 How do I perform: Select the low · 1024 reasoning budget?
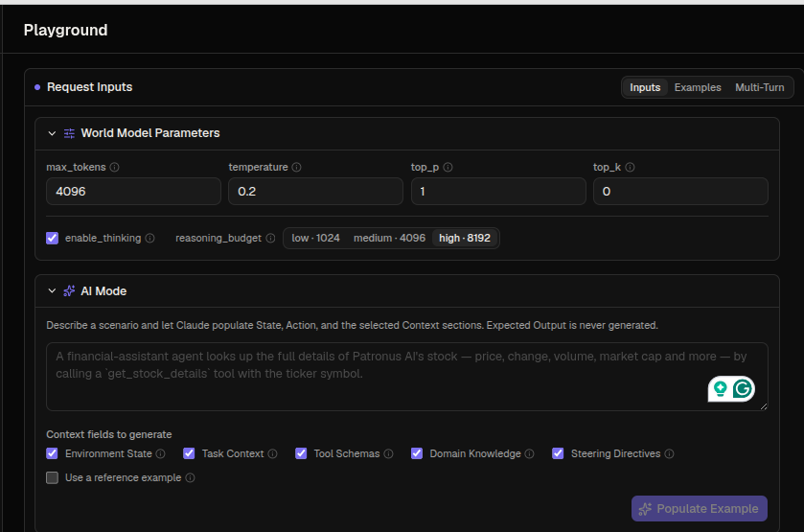[316, 238]
